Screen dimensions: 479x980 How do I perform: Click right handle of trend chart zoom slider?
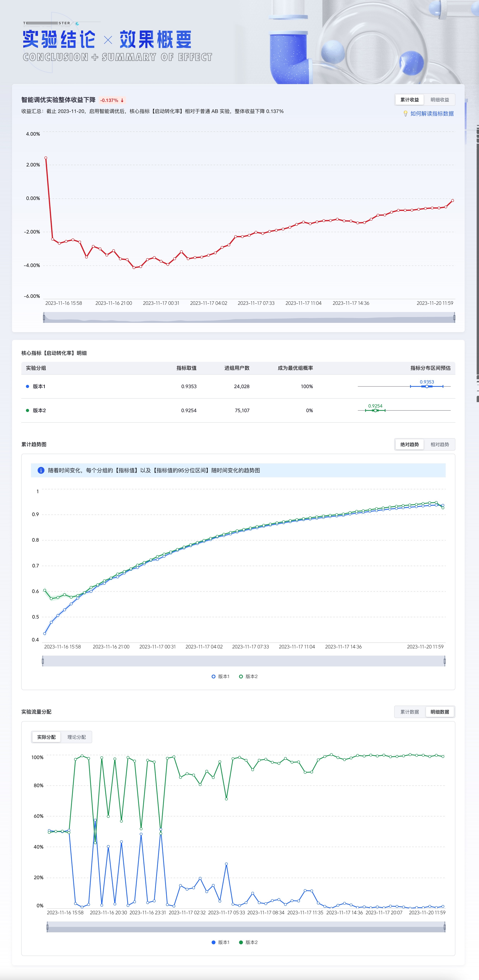tap(445, 661)
